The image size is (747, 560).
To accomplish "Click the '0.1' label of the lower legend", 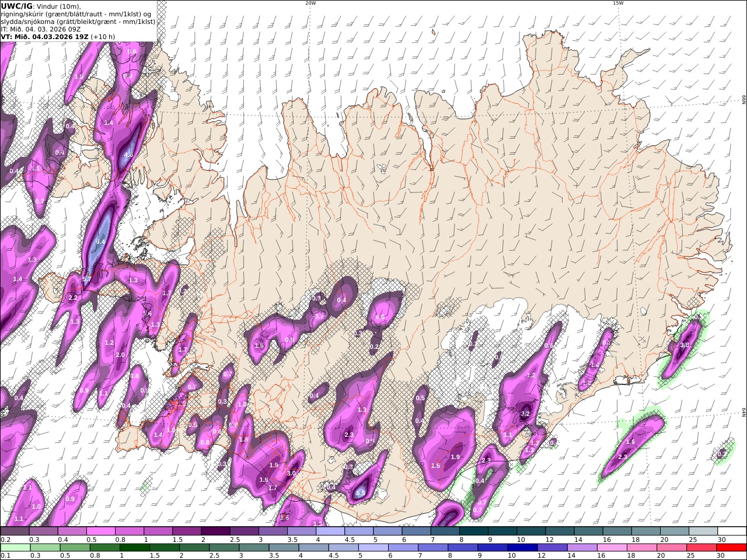I will (x=5, y=555).
